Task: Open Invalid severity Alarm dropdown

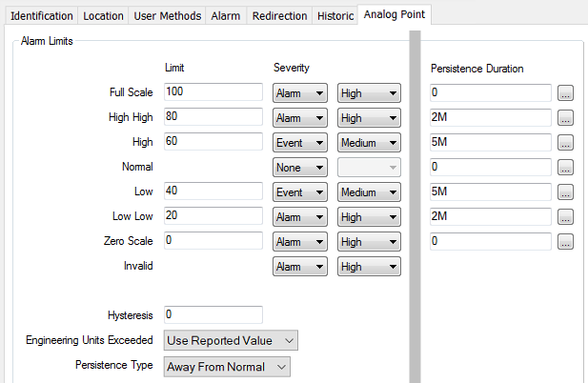Action: pos(300,267)
